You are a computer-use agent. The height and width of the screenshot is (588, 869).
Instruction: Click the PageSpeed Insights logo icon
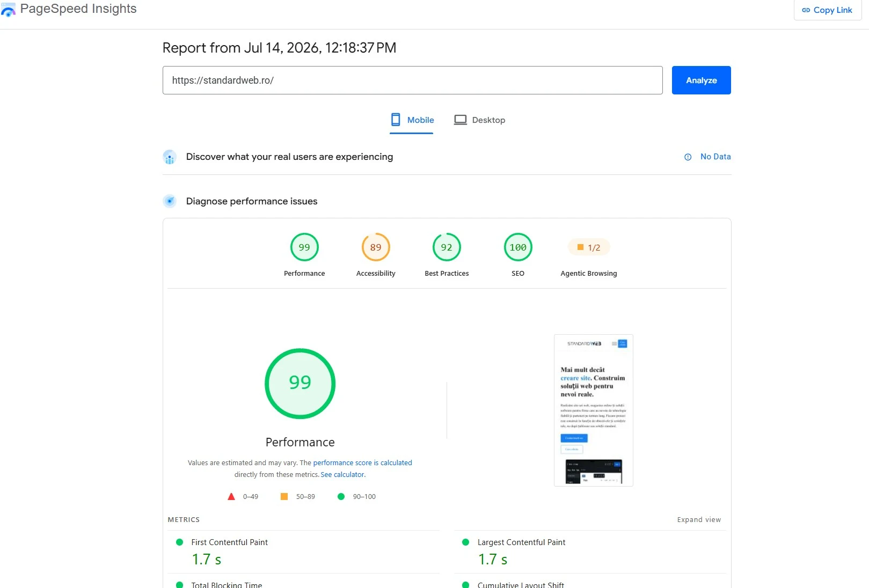9,9
